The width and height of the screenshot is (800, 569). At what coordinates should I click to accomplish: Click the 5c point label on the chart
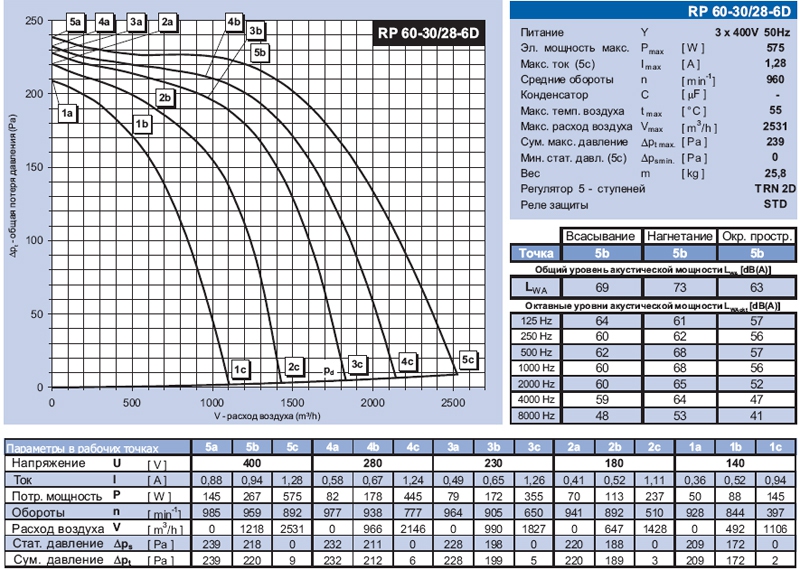[469, 360]
